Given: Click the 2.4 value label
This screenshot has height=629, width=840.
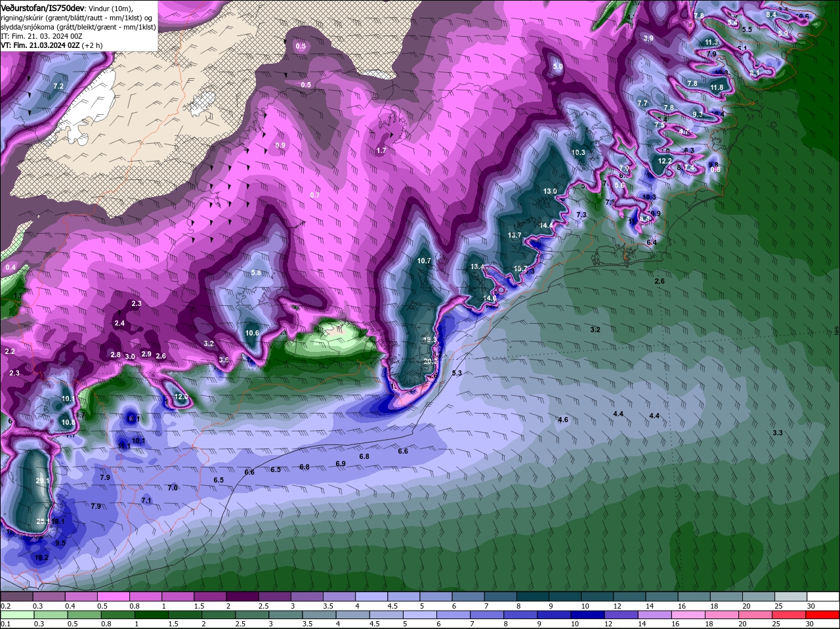Looking at the screenshot, I should [x=119, y=323].
